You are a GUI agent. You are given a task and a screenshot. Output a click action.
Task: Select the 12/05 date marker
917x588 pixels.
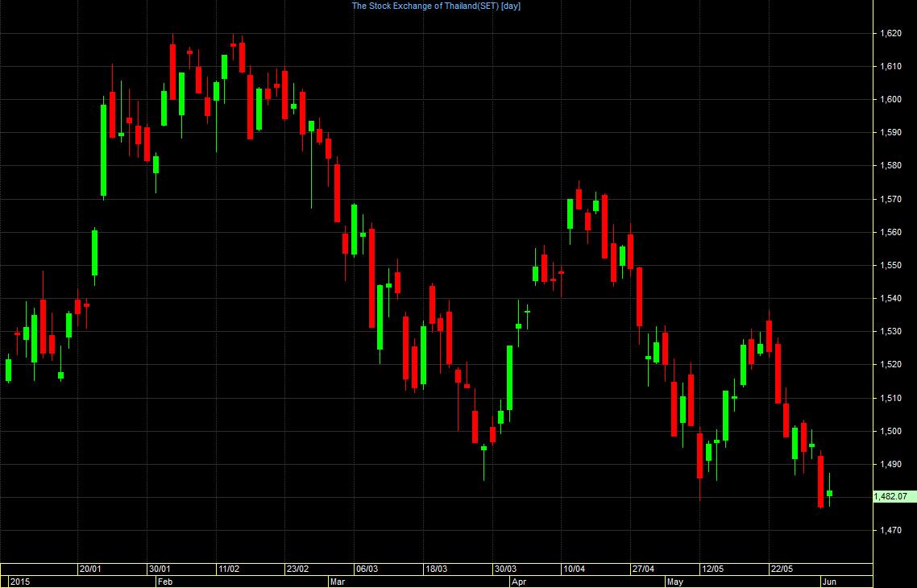(712, 569)
